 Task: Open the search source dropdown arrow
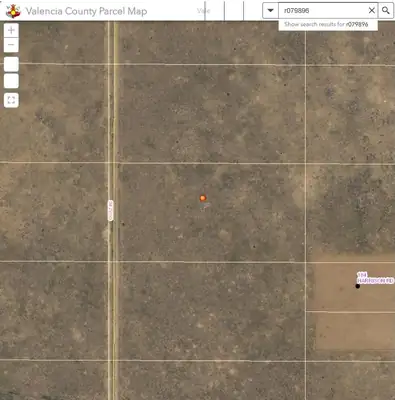270,11
